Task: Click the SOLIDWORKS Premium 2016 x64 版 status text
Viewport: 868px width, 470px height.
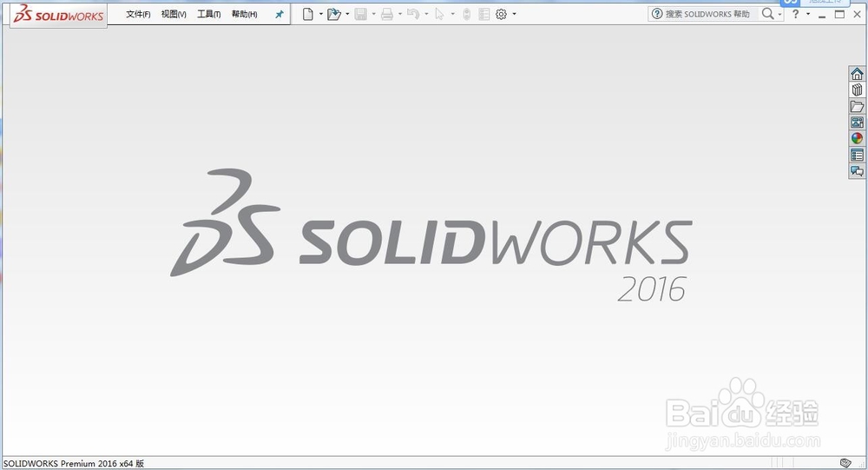Action: (74, 463)
